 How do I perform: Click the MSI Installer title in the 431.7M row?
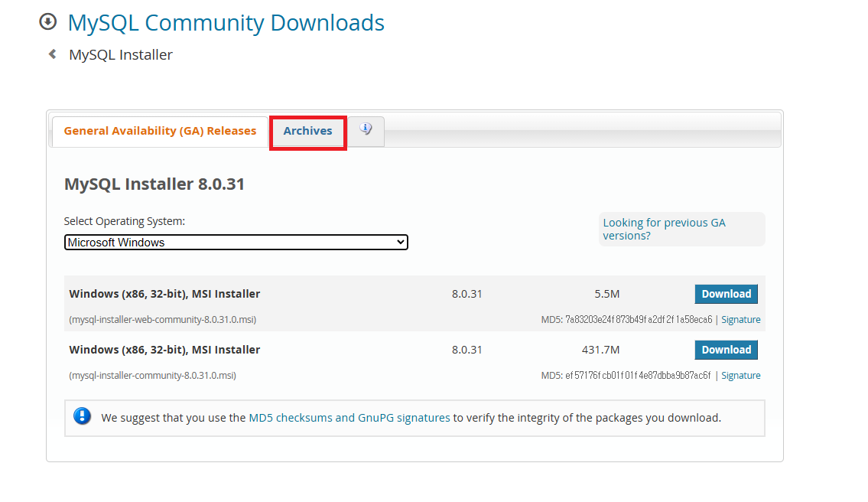coord(164,350)
